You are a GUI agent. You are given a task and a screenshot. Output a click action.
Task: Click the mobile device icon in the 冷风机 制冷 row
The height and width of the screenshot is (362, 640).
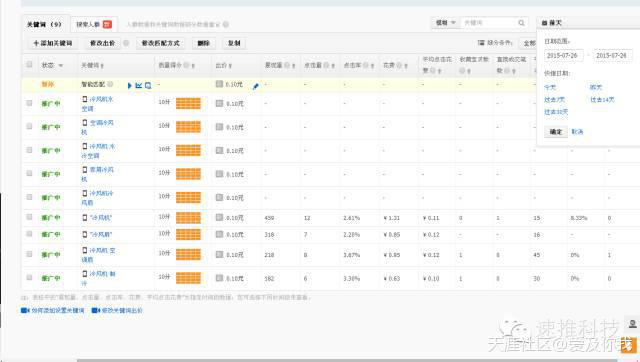pyautogui.click(x=84, y=273)
